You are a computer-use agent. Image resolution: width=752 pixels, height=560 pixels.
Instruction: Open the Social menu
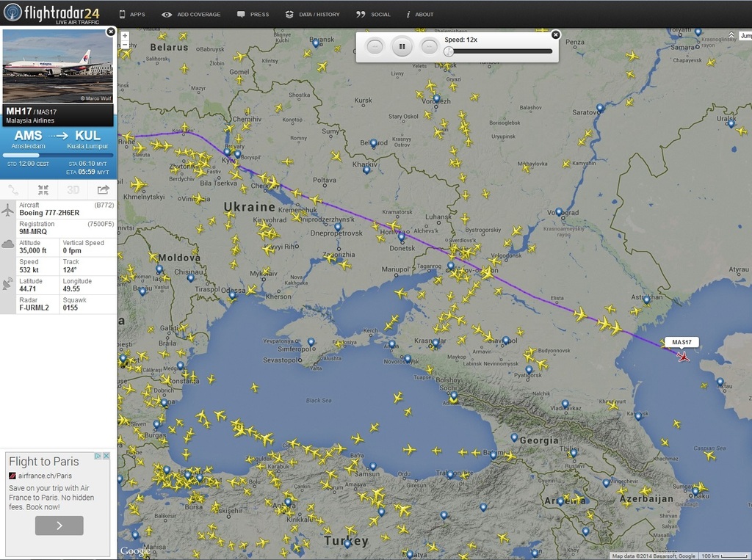[x=373, y=15]
